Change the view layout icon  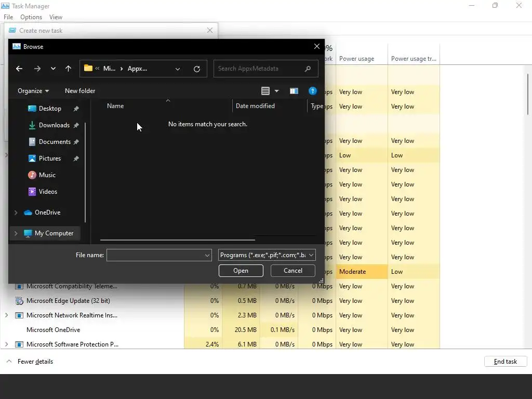[x=265, y=91]
